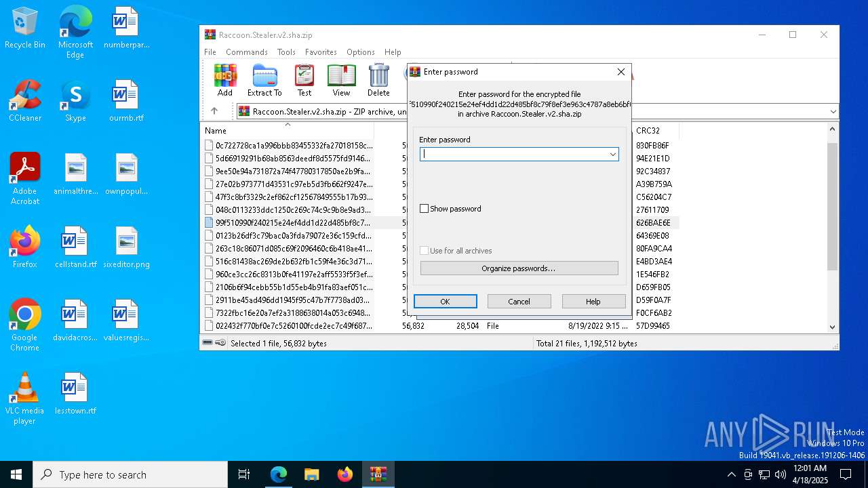Click the taskbar search box

(x=130, y=474)
